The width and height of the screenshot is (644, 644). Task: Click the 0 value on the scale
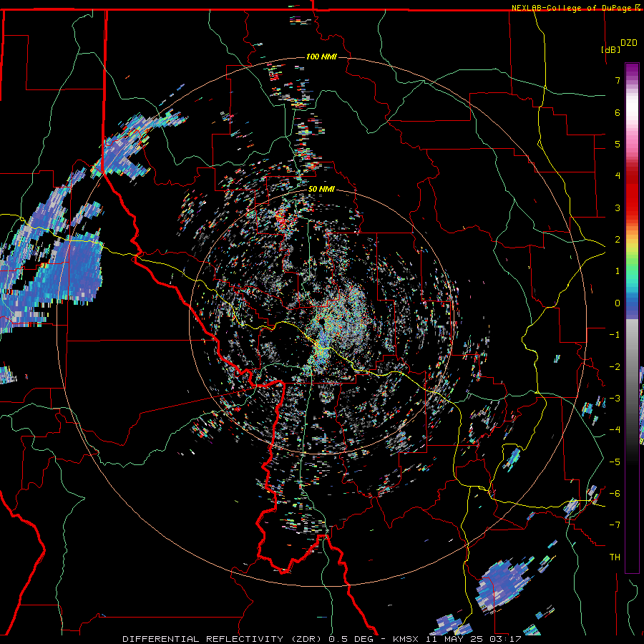618,303
